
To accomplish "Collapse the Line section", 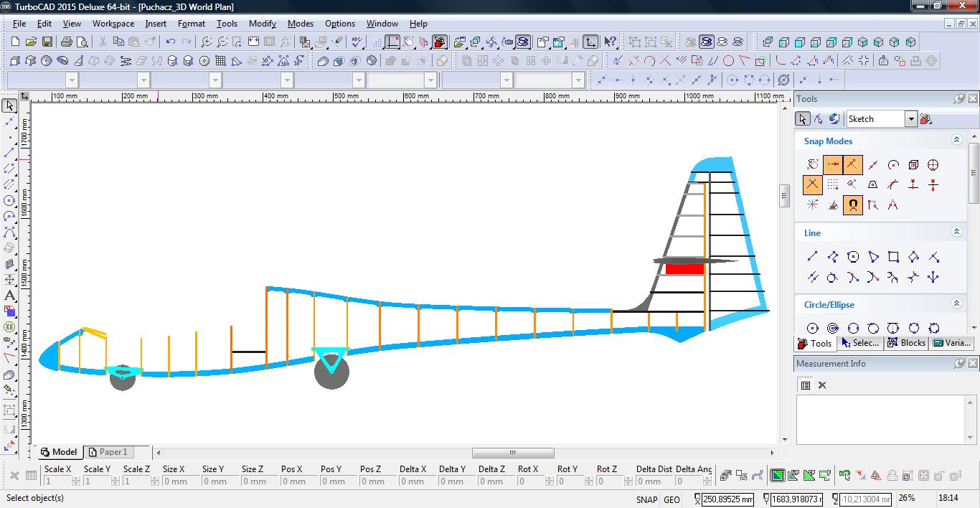I will coord(956,232).
